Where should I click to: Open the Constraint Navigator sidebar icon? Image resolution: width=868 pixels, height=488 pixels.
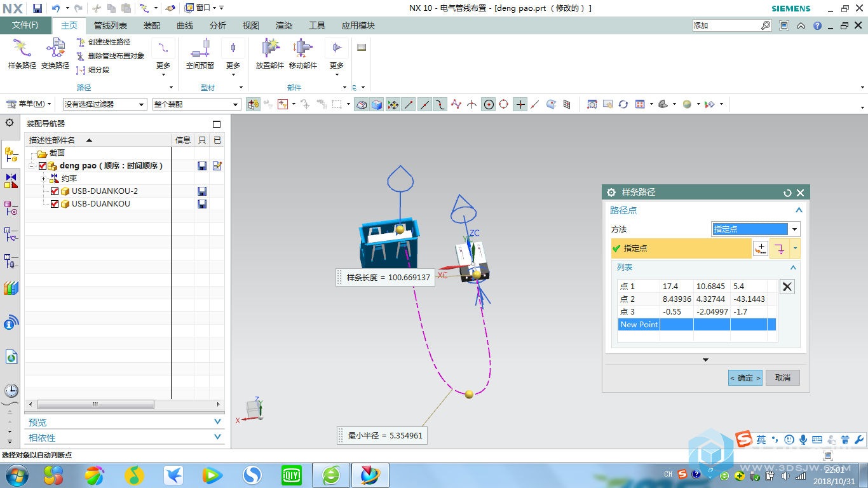coord(11,181)
